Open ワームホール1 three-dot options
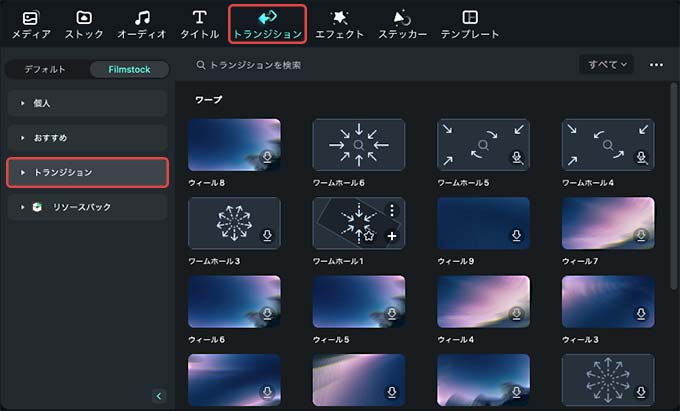Image resolution: width=680 pixels, height=411 pixels. (392, 211)
